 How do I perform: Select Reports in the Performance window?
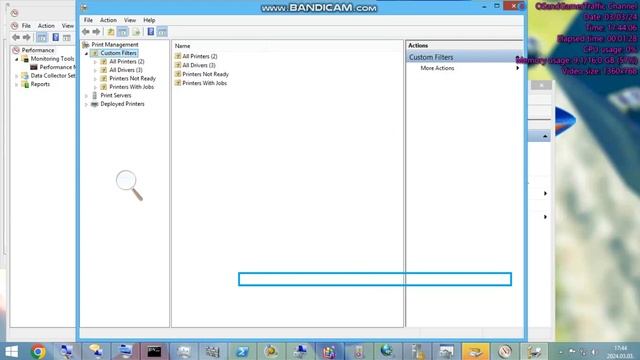point(40,84)
